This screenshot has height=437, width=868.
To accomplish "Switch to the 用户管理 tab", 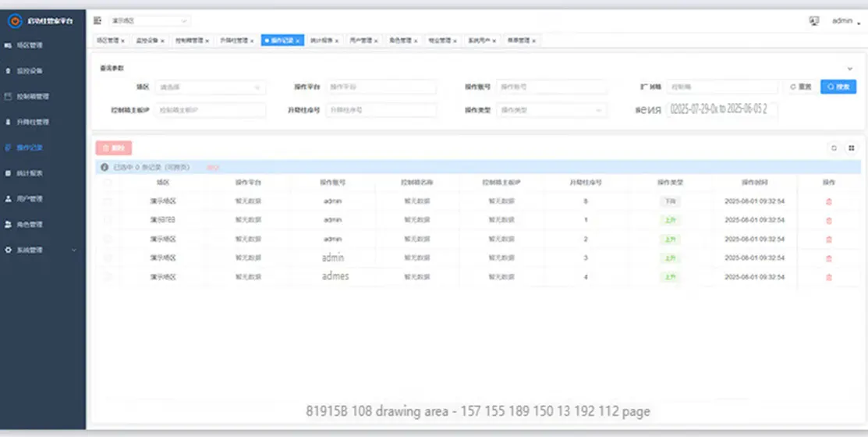I will pos(361,41).
